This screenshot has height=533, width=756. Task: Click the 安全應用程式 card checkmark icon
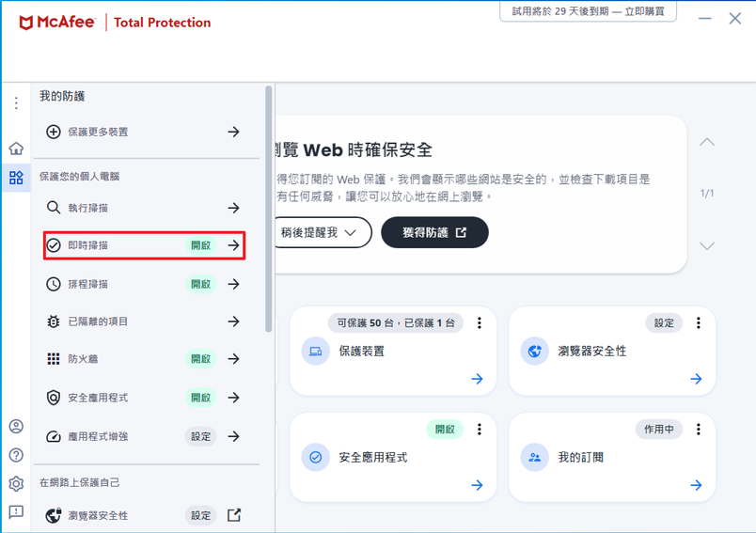(x=315, y=457)
